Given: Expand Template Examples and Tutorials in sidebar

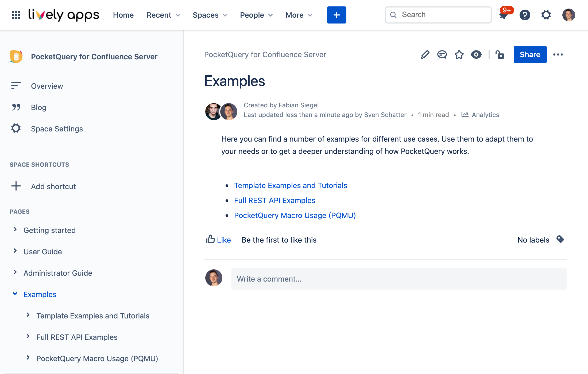Looking at the screenshot, I should tap(28, 315).
